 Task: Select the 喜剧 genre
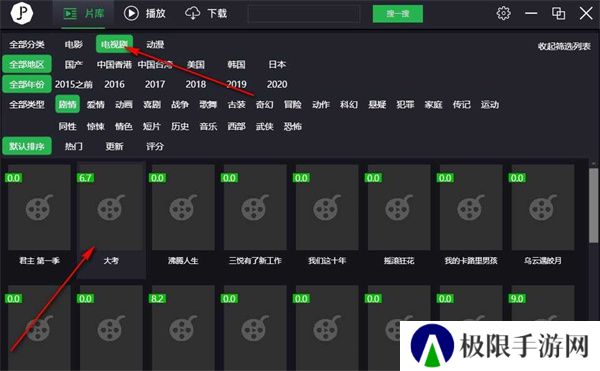[x=152, y=104]
